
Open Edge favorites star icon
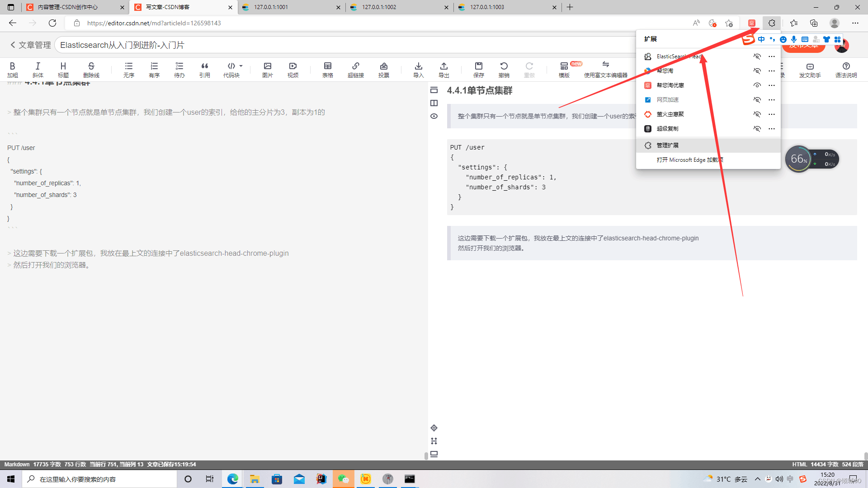point(794,23)
